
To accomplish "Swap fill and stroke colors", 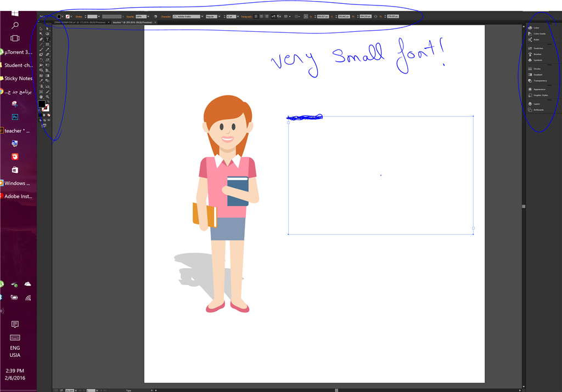I will pos(48,101).
